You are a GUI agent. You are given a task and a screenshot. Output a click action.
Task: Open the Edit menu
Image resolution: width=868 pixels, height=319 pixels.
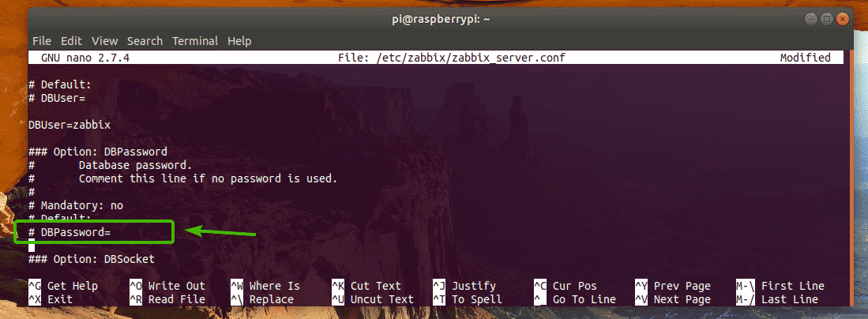71,41
